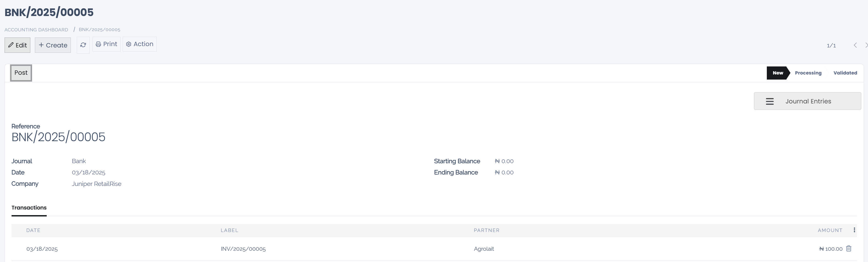868x262 pixels.
Task: Open the Action menu
Action: click(140, 44)
